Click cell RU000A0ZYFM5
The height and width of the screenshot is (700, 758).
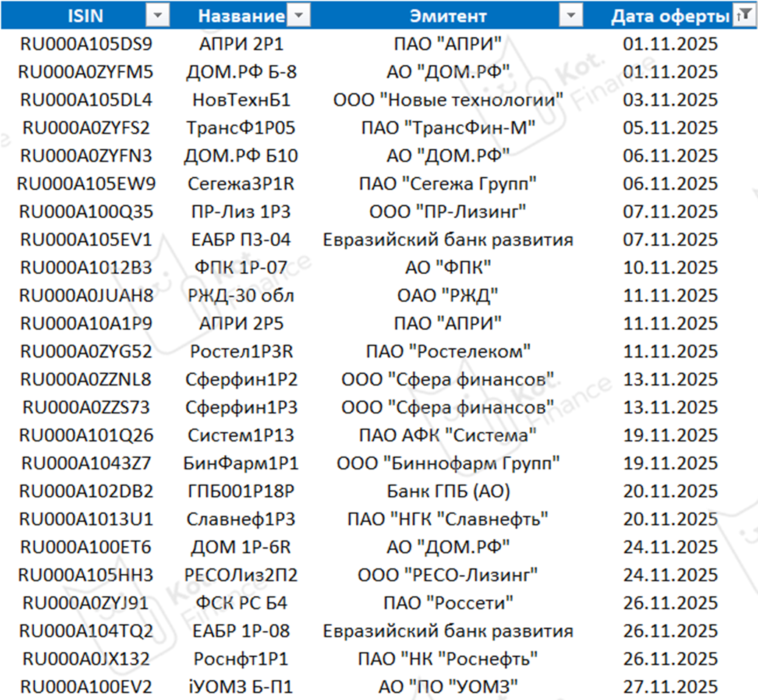click(86, 72)
